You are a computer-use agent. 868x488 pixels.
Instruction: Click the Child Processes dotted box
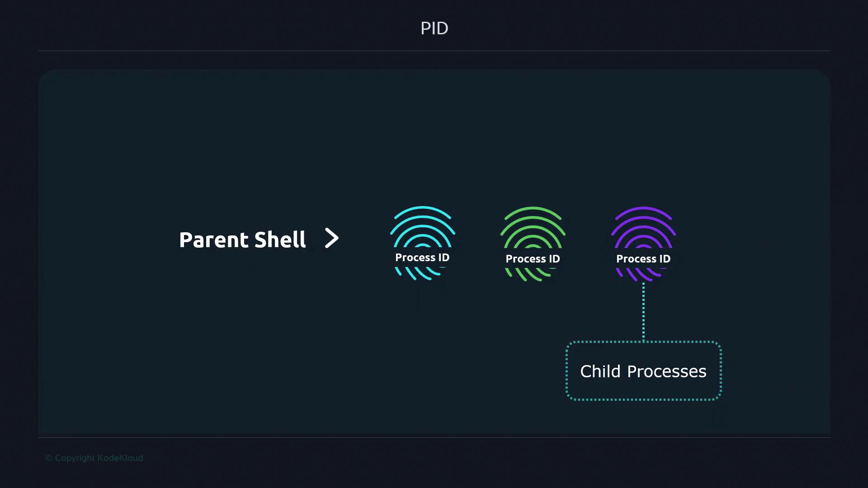click(x=643, y=393)
